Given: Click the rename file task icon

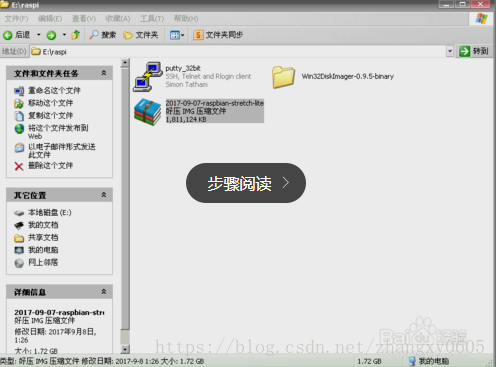Looking at the screenshot, I should [19, 91].
